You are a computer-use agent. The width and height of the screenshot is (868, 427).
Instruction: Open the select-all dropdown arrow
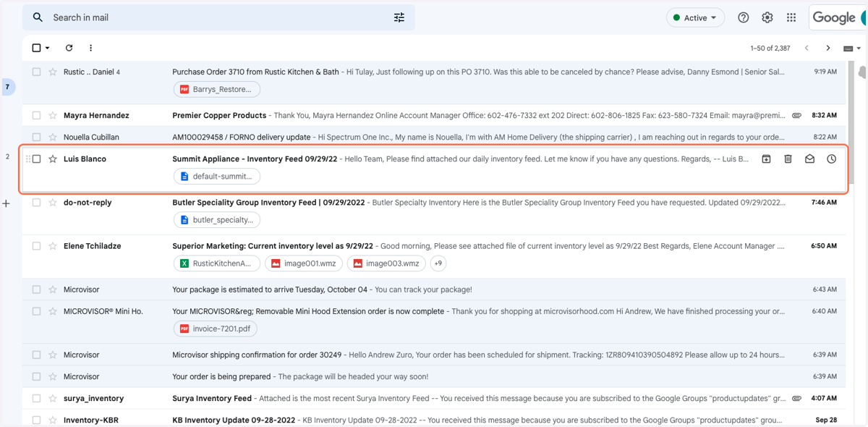(48, 48)
